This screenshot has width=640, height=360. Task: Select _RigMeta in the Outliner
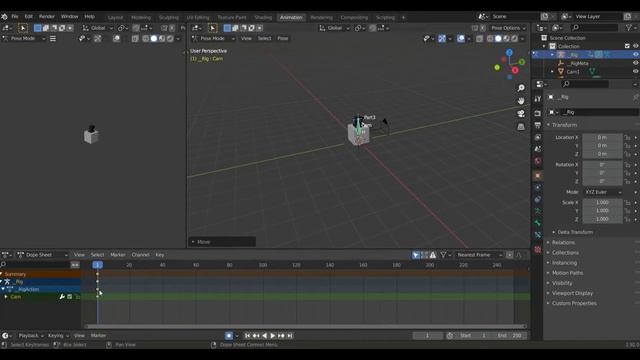577,63
